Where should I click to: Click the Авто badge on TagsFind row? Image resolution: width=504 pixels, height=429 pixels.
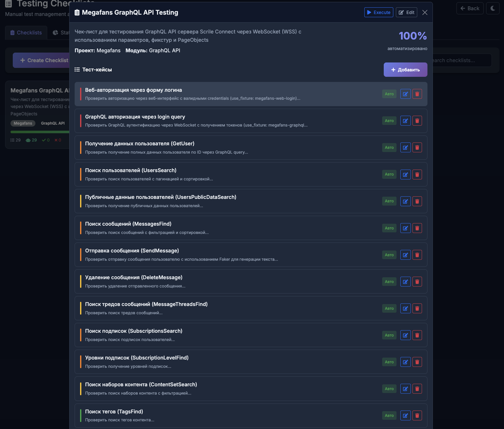(x=389, y=415)
